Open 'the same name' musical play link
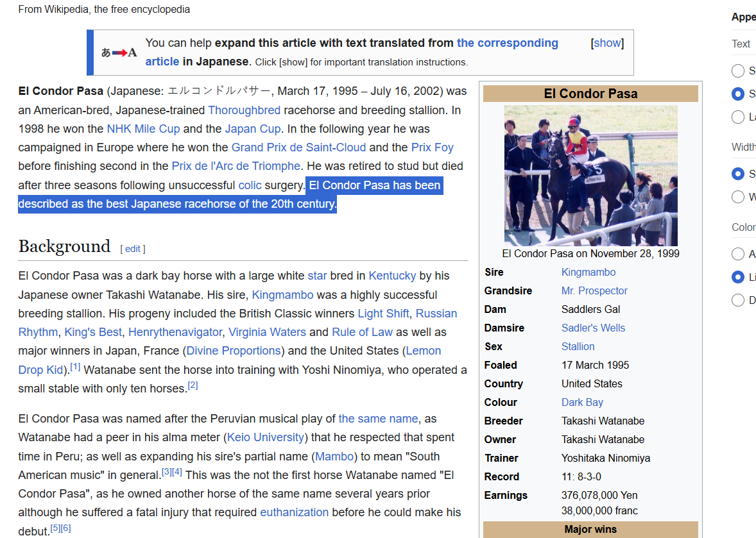This screenshot has width=756, height=538. coord(378,419)
